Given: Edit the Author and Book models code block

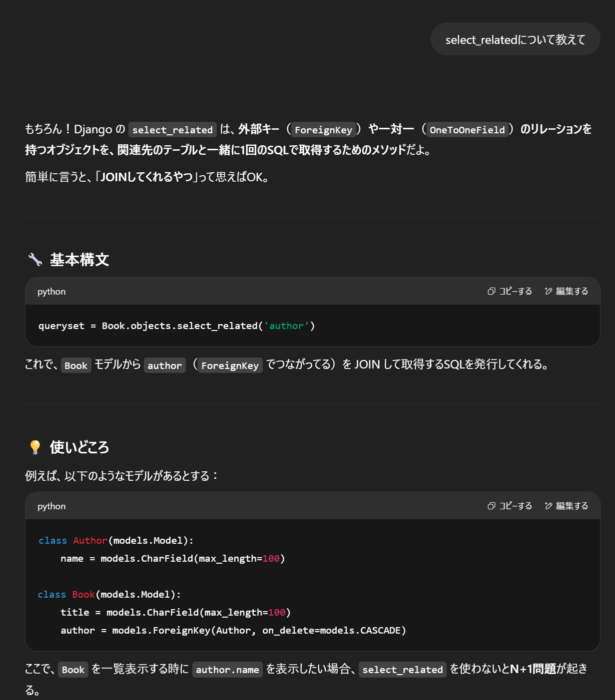Looking at the screenshot, I should [x=567, y=506].
